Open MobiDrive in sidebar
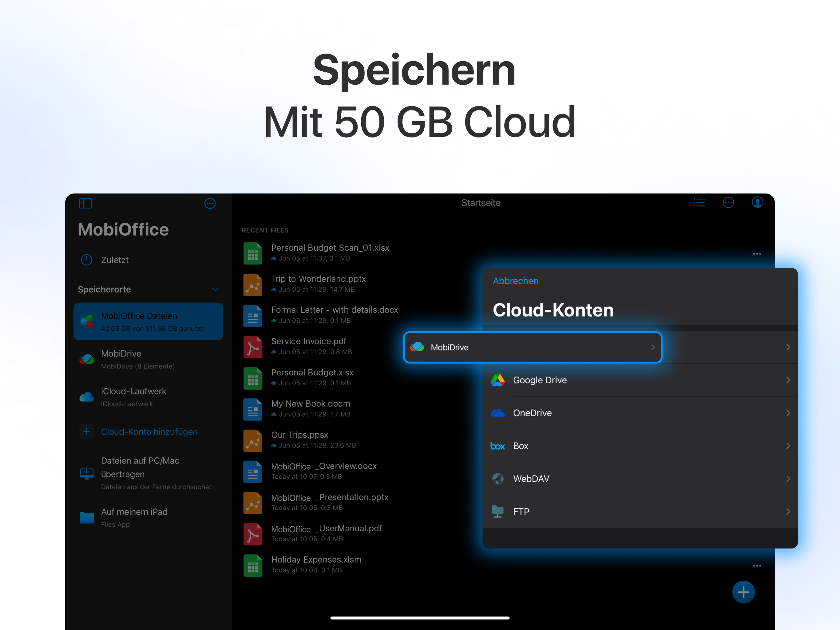Image resolution: width=840 pixels, height=630 pixels. click(148, 359)
